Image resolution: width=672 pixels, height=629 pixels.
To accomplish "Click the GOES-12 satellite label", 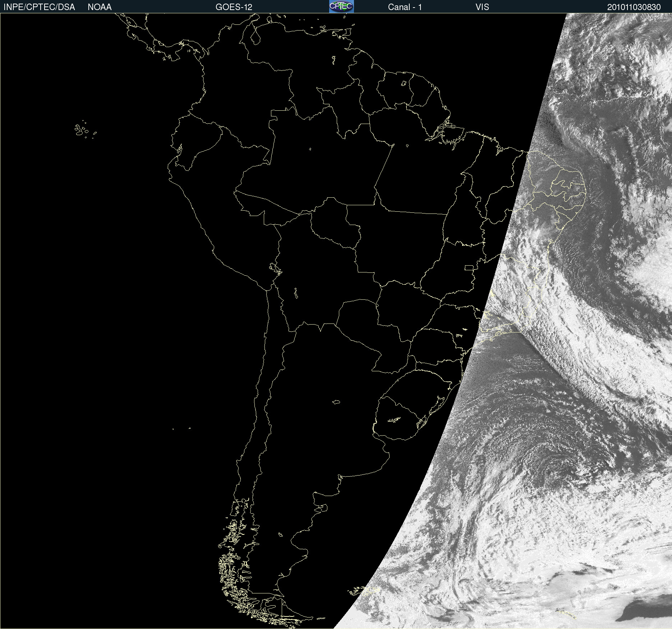I will pyautogui.click(x=234, y=7).
